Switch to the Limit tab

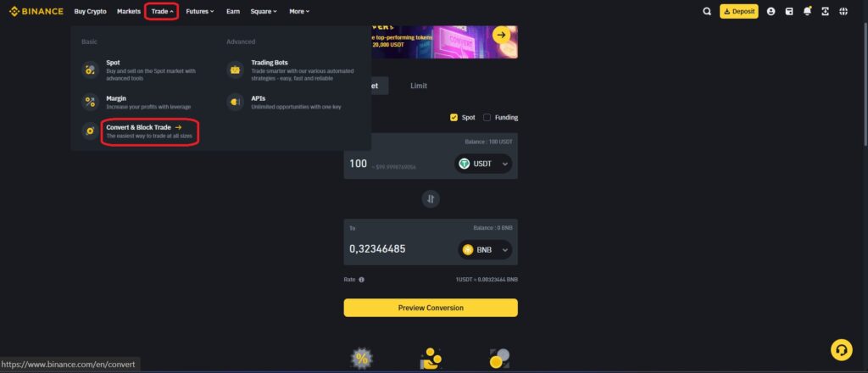(419, 86)
